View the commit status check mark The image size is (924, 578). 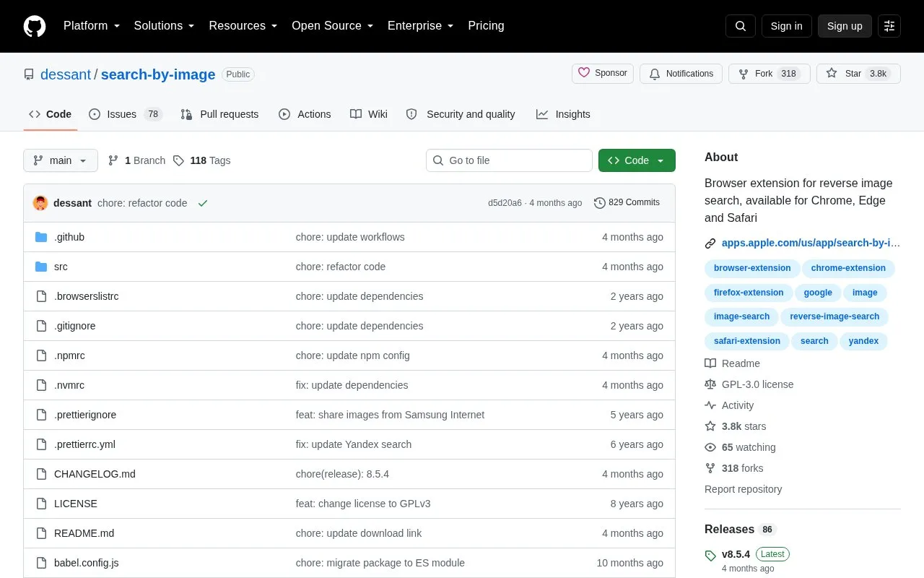(203, 203)
